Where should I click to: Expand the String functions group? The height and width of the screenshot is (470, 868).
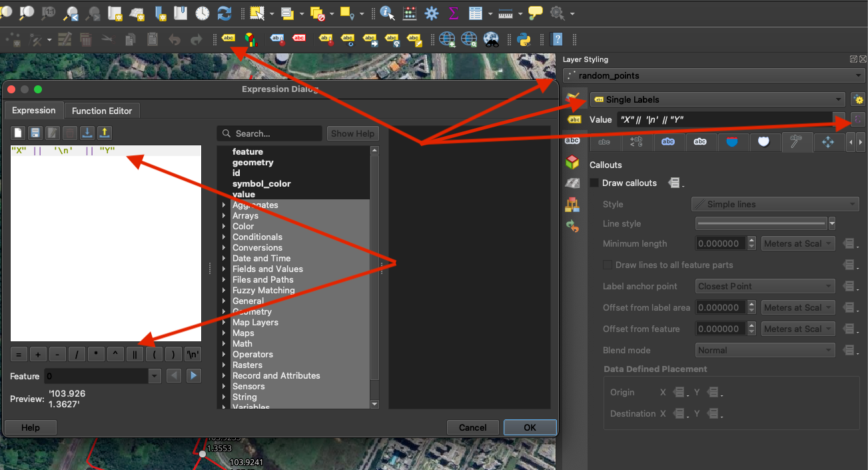pyautogui.click(x=224, y=397)
